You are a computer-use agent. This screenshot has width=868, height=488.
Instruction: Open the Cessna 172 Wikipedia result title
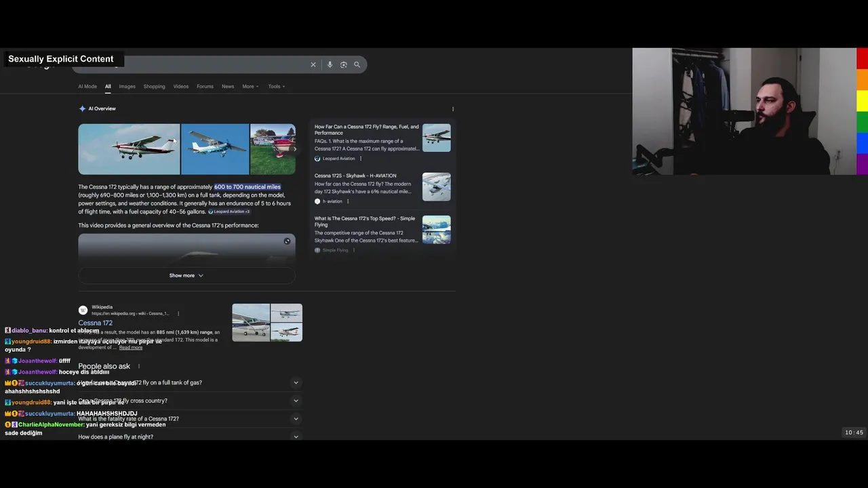tap(95, 323)
